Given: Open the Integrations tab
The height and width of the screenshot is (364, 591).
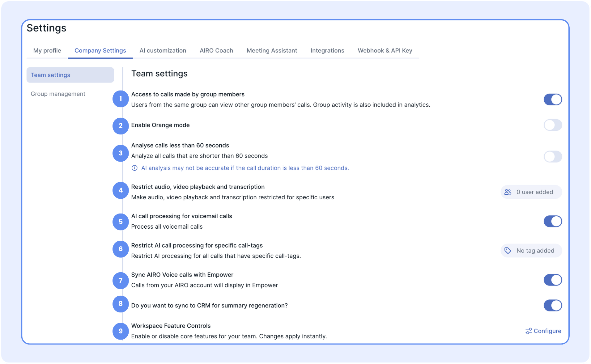Looking at the screenshot, I should coord(327,50).
